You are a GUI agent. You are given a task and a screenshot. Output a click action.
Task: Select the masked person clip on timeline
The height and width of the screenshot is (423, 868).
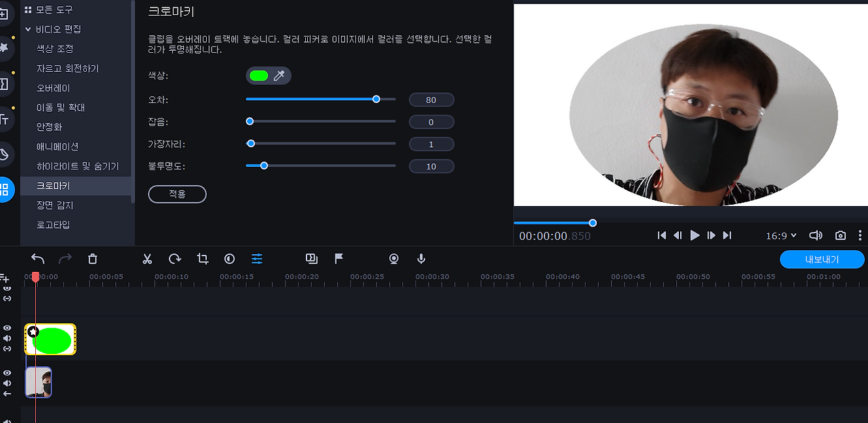(x=39, y=382)
